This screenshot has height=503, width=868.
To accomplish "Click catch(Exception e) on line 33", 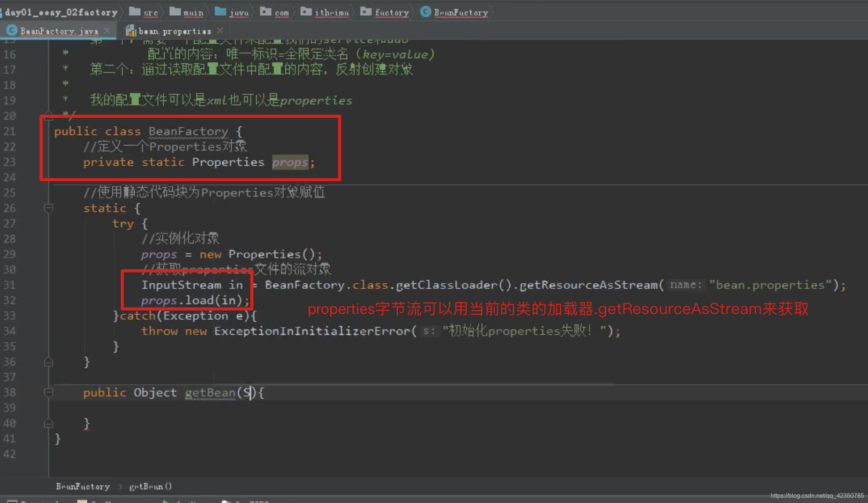I will [x=184, y=316].
